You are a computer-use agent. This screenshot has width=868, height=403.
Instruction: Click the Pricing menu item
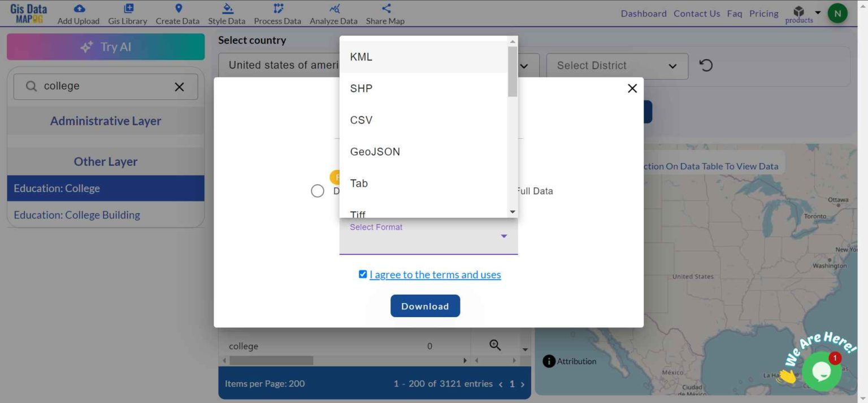(x=763, y=13)
